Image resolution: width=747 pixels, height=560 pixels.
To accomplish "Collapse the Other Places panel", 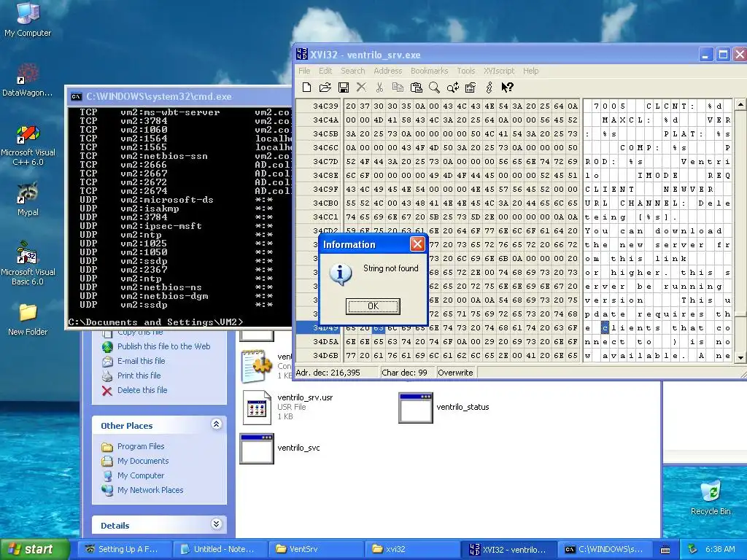I will 216,424.
